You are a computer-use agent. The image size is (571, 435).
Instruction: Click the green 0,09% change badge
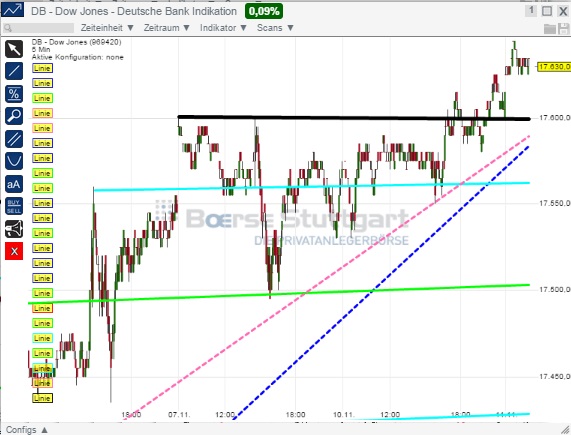point(264,11)
